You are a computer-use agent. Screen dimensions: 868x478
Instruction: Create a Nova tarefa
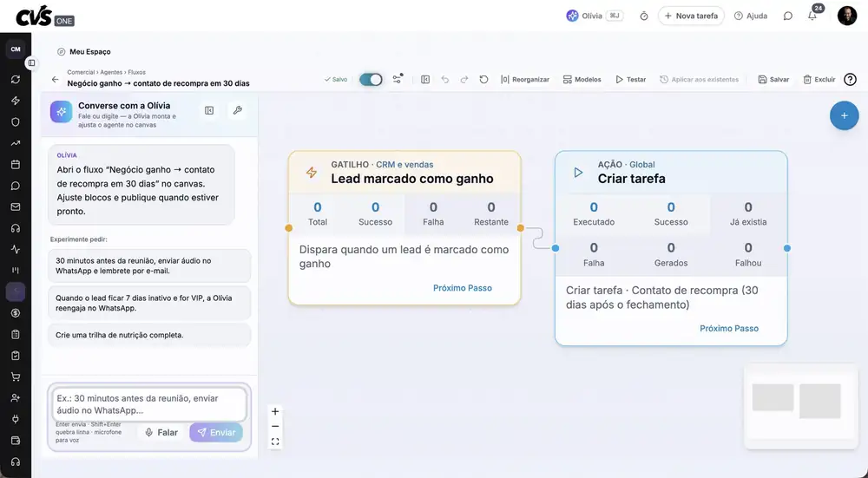click(x=691, y=16)
